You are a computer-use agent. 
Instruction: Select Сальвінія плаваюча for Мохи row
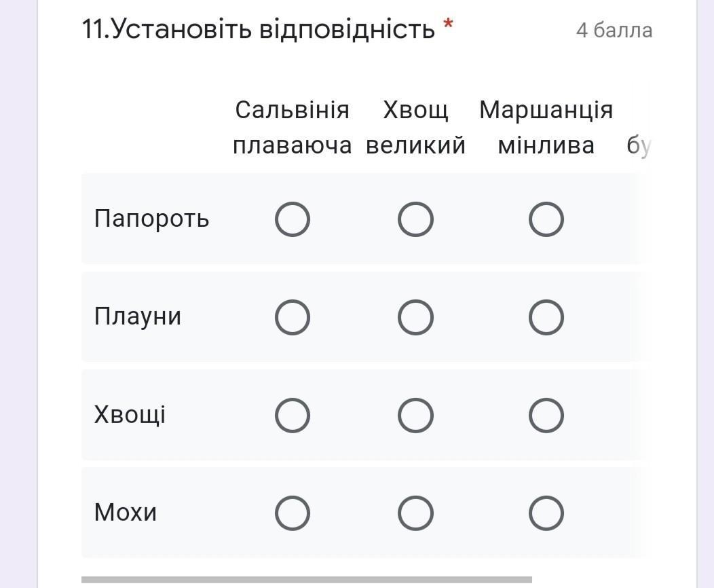coord(293,513)
